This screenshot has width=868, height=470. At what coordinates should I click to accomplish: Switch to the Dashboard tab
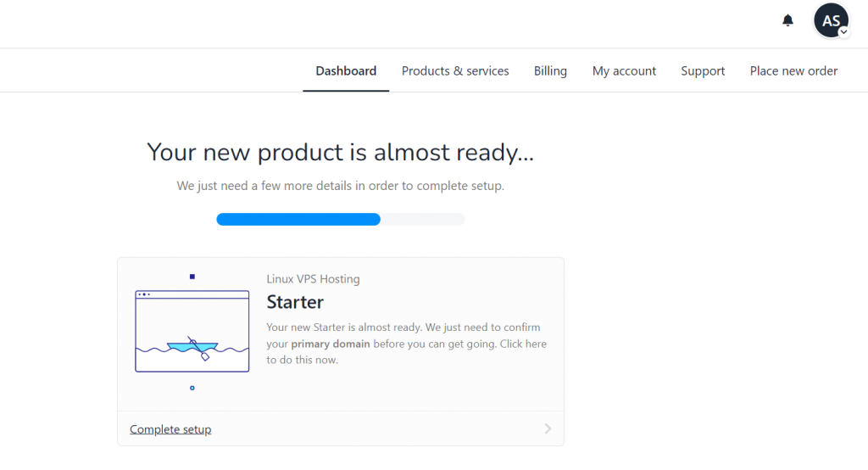tap(346, 71)
